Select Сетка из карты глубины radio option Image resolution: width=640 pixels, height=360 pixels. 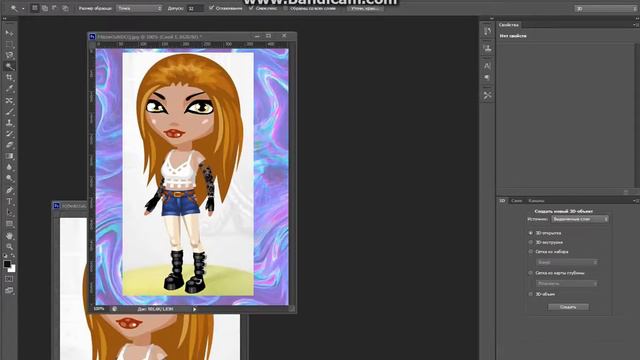[531, 273]
